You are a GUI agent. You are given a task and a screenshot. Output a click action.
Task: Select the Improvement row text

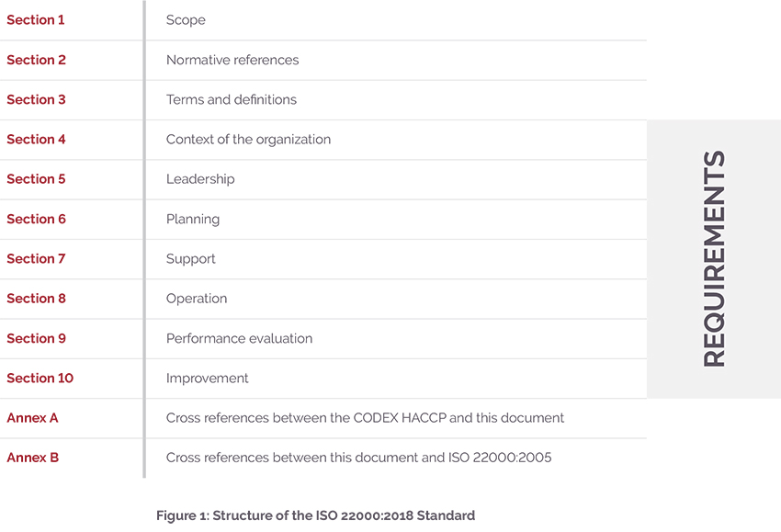(x=208, y=378)
